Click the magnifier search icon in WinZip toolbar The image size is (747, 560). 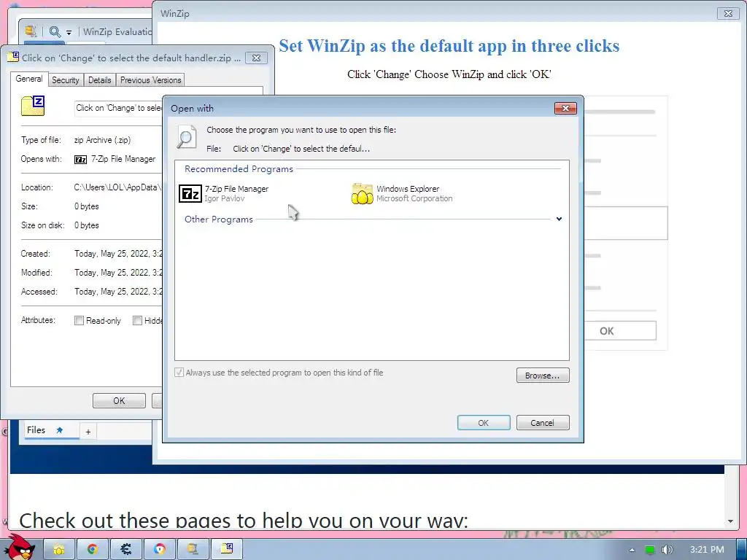pos(55,32)
